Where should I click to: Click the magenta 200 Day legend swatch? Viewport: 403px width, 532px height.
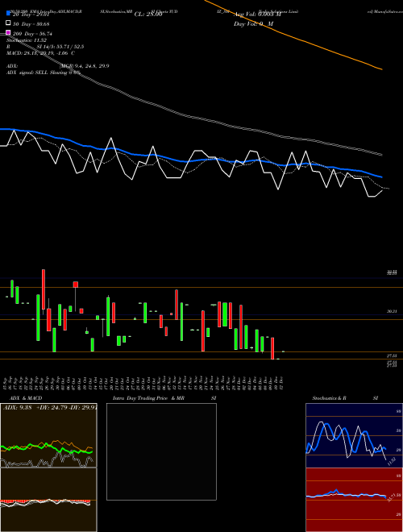click(9, 33)
